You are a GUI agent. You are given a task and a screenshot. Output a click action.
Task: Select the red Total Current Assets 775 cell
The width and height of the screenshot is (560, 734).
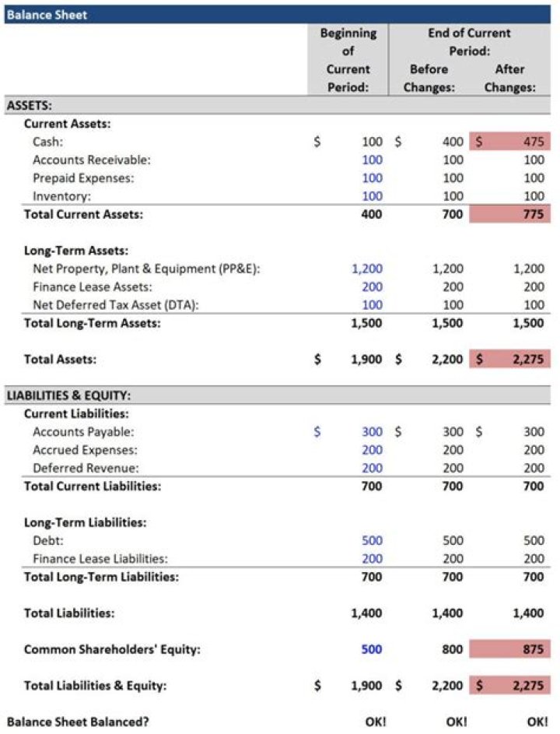pos(510,214)
